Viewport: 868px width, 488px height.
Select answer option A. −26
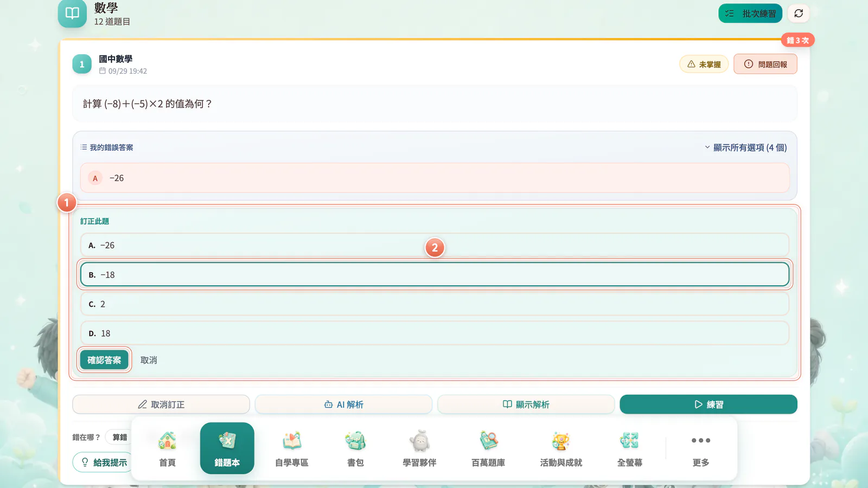point(435,245)
